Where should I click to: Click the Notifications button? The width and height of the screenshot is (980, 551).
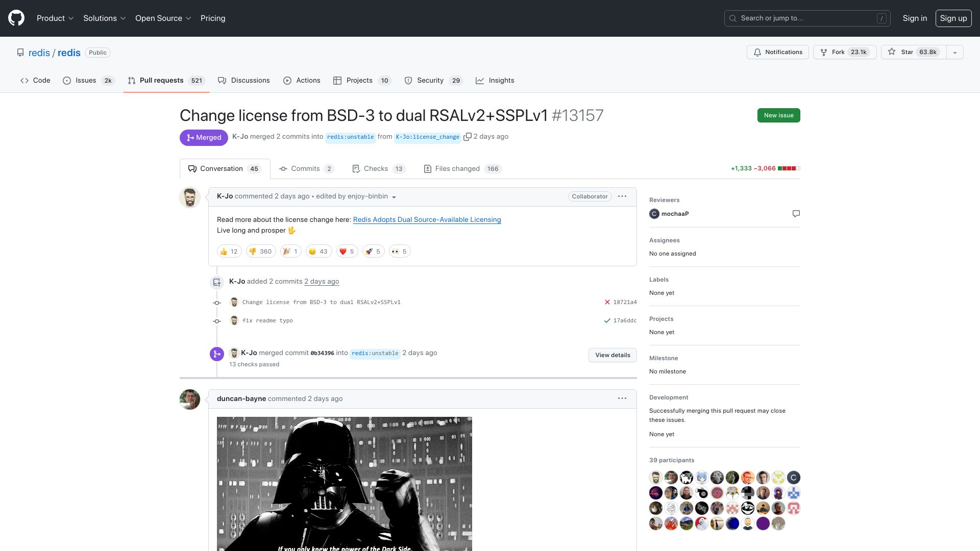point(778,52)
